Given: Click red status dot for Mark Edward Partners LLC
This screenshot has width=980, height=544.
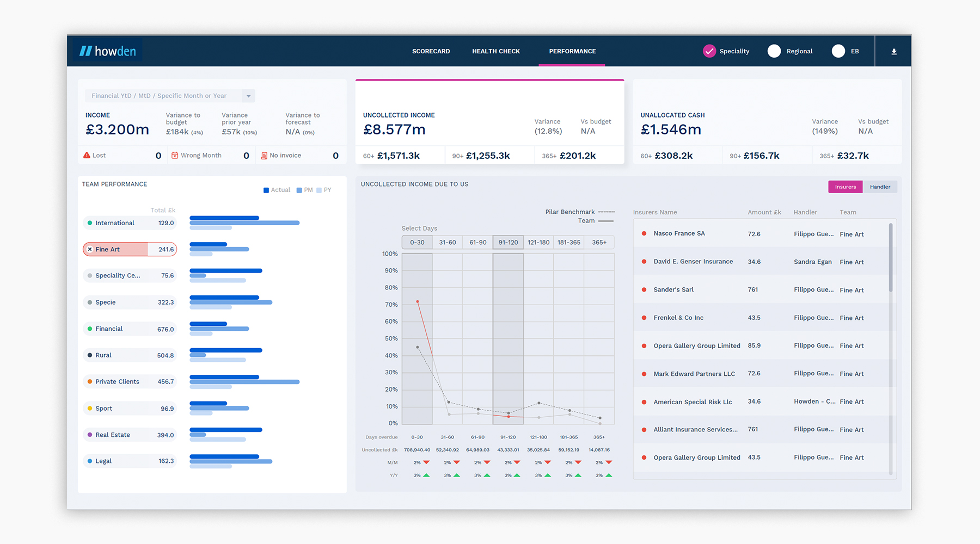Looking at the screenshot, I should [644, 374].
